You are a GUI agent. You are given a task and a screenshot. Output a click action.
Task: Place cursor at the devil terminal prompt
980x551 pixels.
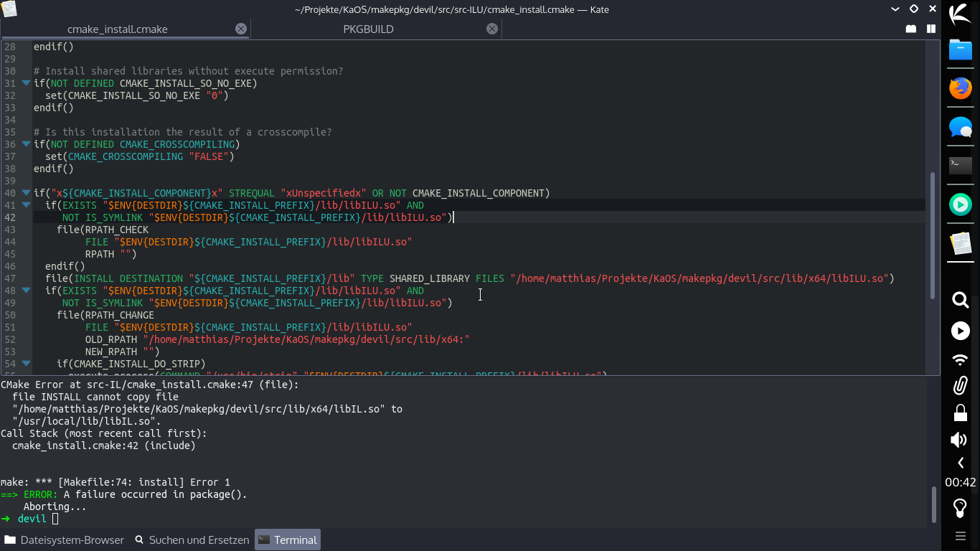pos(55,519)
